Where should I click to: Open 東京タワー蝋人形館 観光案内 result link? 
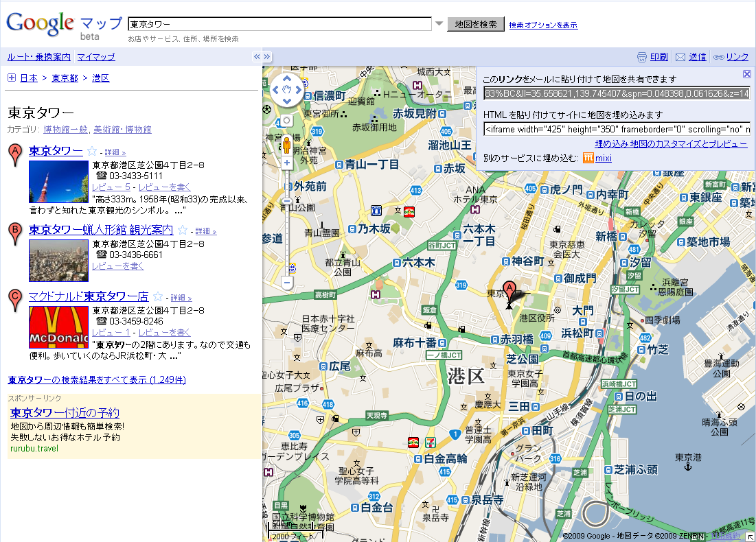101,230
